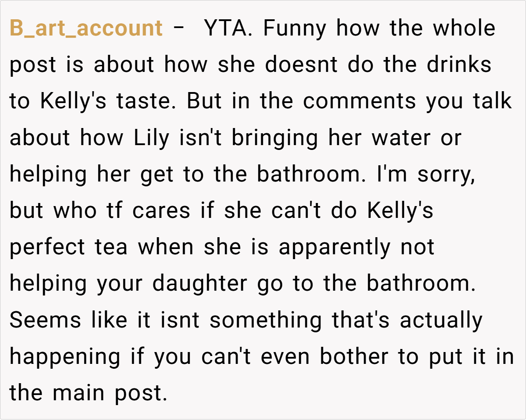Click the word "happening" in the comment
The width and height of the screenshot is (526, 420).
(x=65, y=356)
